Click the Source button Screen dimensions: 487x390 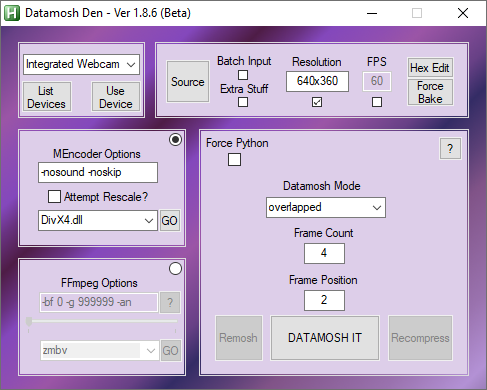click(x=188, y=81)
